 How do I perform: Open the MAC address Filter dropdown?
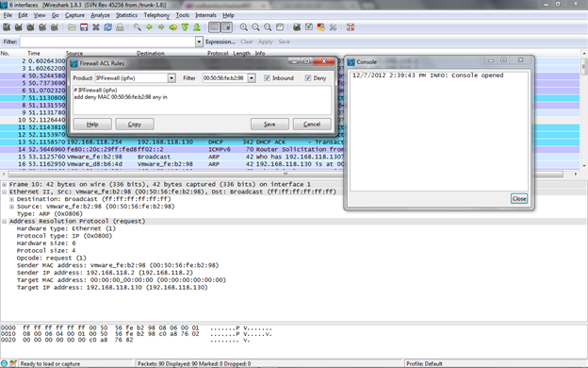pyautogui.click(x=252, y=78)
